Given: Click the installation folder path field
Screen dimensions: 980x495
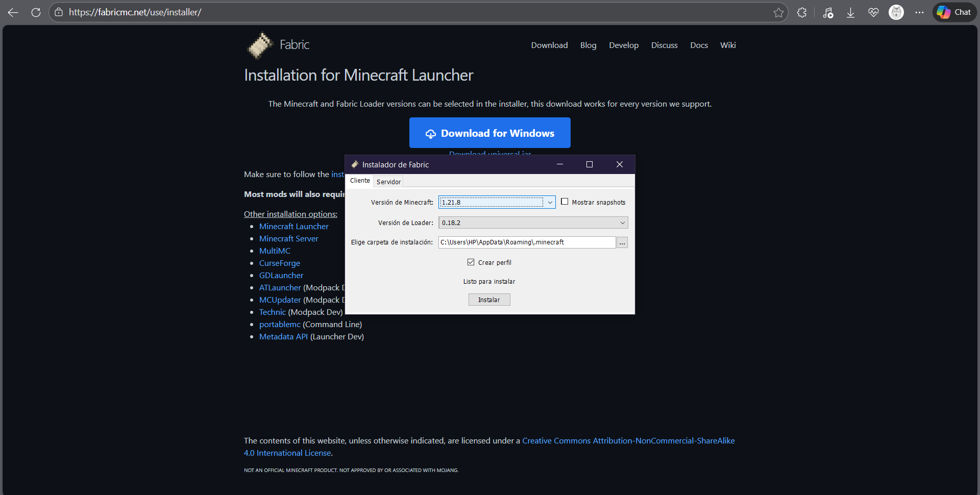Looking at the screenshot, I should [x=526, y=242].
